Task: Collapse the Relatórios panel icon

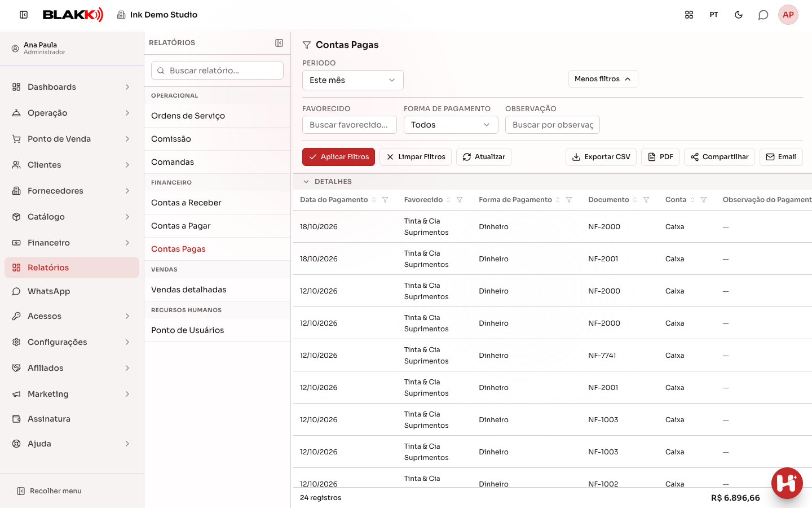Action: point(279,43)
